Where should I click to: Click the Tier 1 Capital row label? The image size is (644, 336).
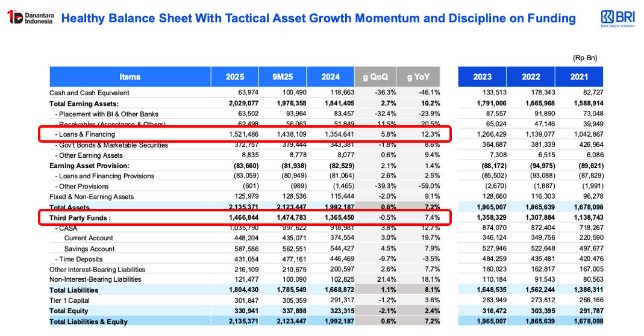(x=69, y=300)
